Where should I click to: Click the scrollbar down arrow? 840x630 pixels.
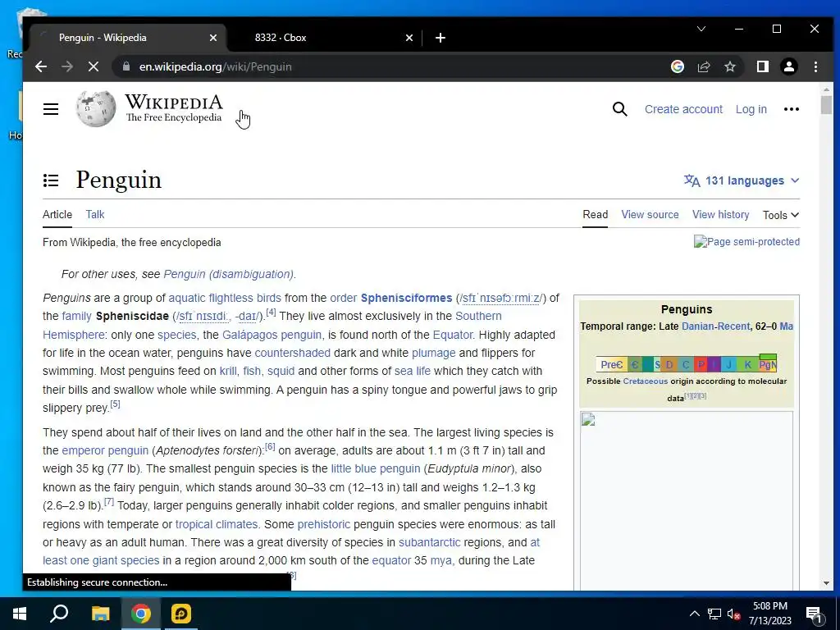tap(826, 583)
